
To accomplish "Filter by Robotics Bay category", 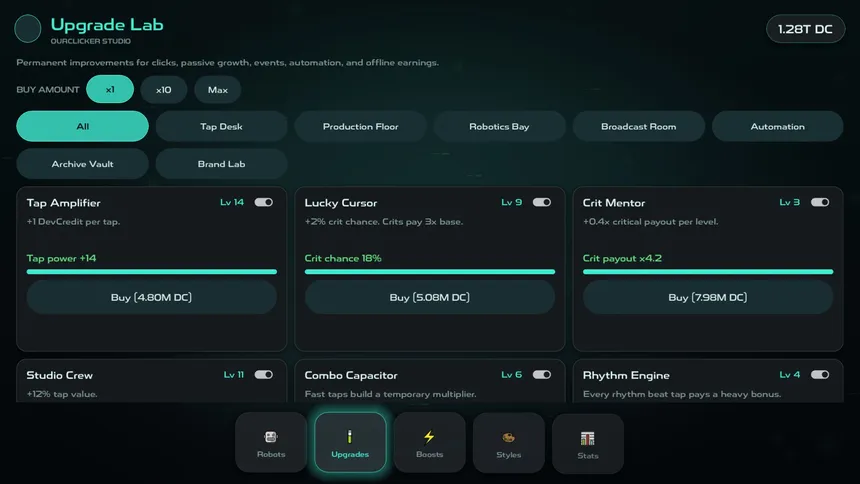I will coord(499,126).
